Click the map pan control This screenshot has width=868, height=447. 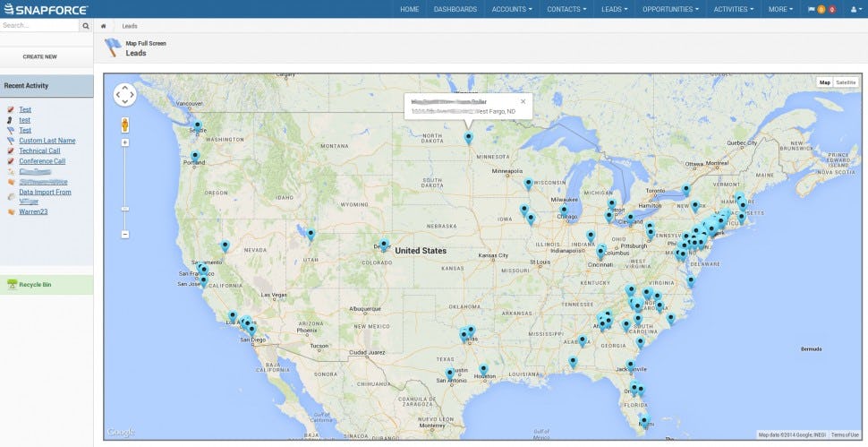coord(125,95)
